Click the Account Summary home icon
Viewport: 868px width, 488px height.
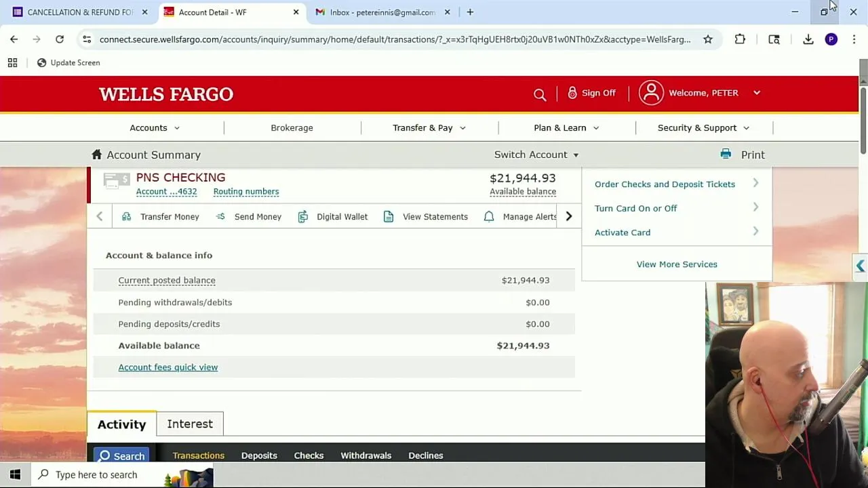pos(97,155)
